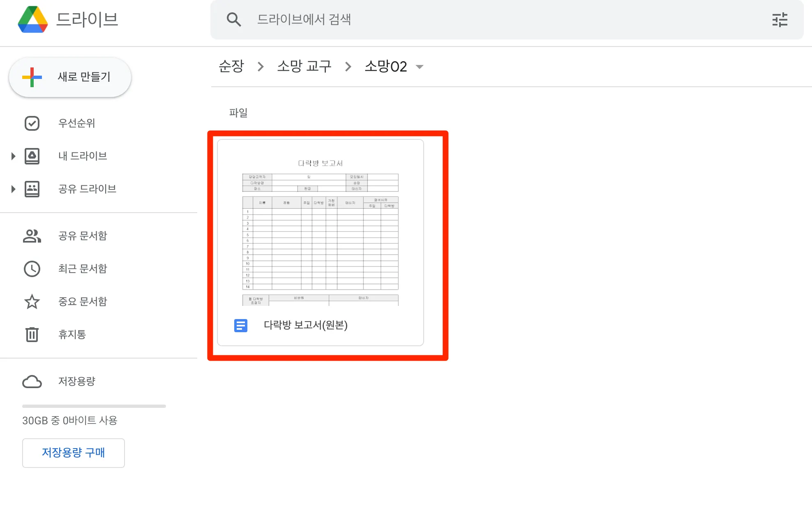Click the 저장용량 구매 button
Image resolution: width=812 pixels, height=509 pixels.
(x=74, y=453)
